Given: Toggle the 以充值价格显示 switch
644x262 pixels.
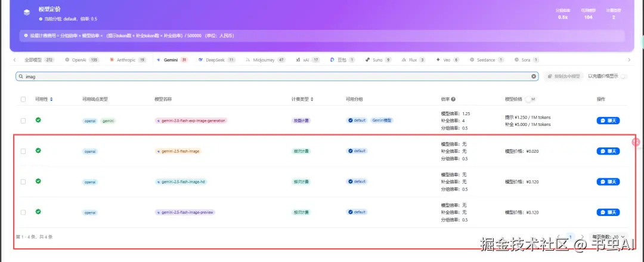Looking at the screenshot, I should point(624,76).
